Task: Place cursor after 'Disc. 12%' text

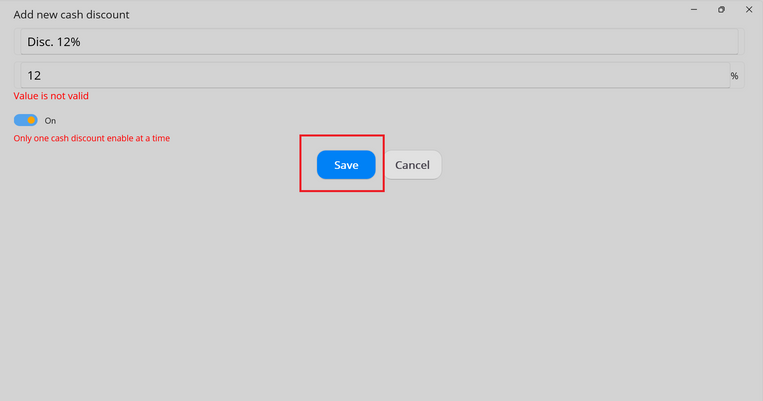Action: (82, 42)
